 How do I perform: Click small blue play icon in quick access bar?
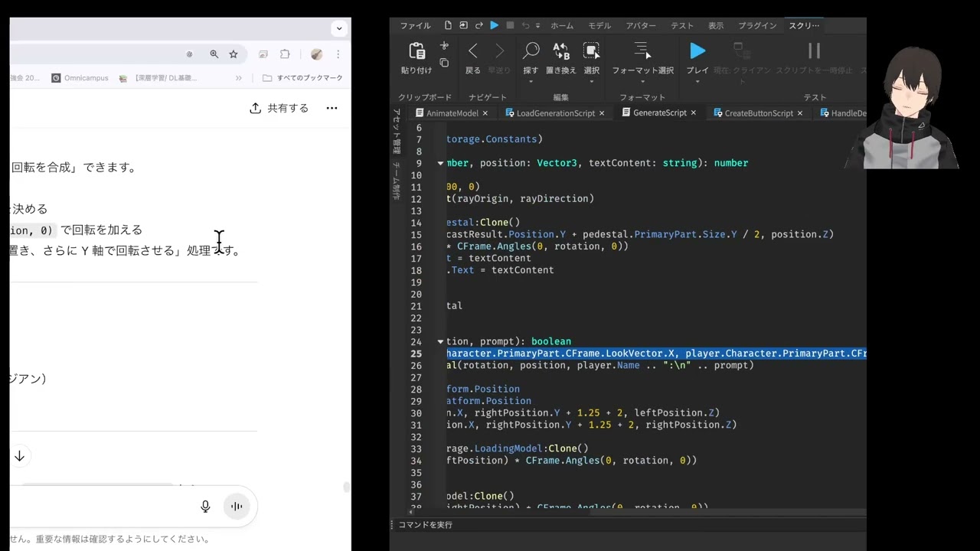click(x=495, y=25)
